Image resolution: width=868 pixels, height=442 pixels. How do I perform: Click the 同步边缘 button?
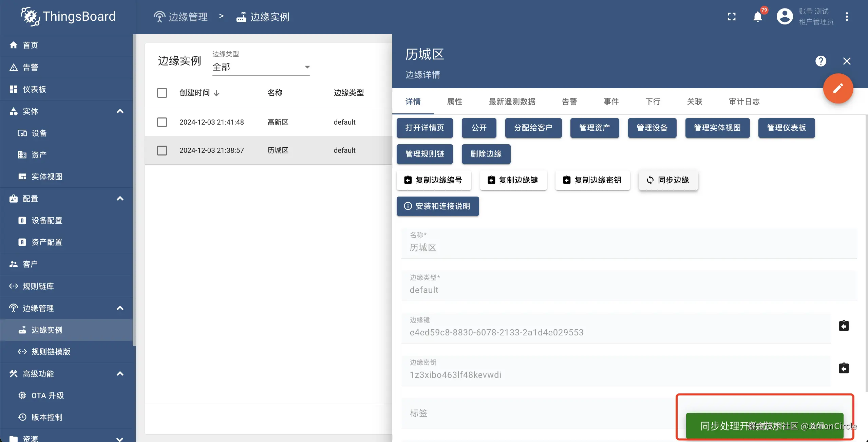pyautogui.click(x=668, y=180)
